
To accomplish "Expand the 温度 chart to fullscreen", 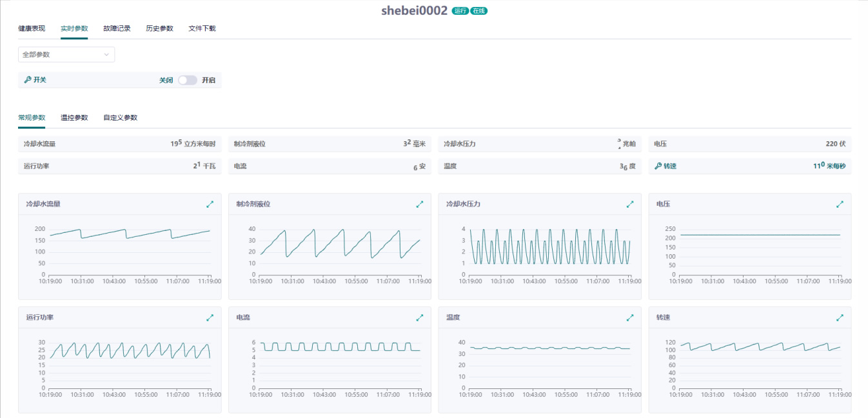I will (630, 317).
